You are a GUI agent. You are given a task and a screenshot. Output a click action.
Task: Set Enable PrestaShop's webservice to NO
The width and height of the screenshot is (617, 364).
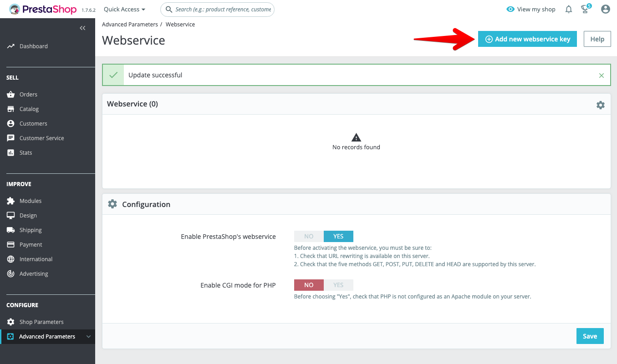click(x=309, y=236)
